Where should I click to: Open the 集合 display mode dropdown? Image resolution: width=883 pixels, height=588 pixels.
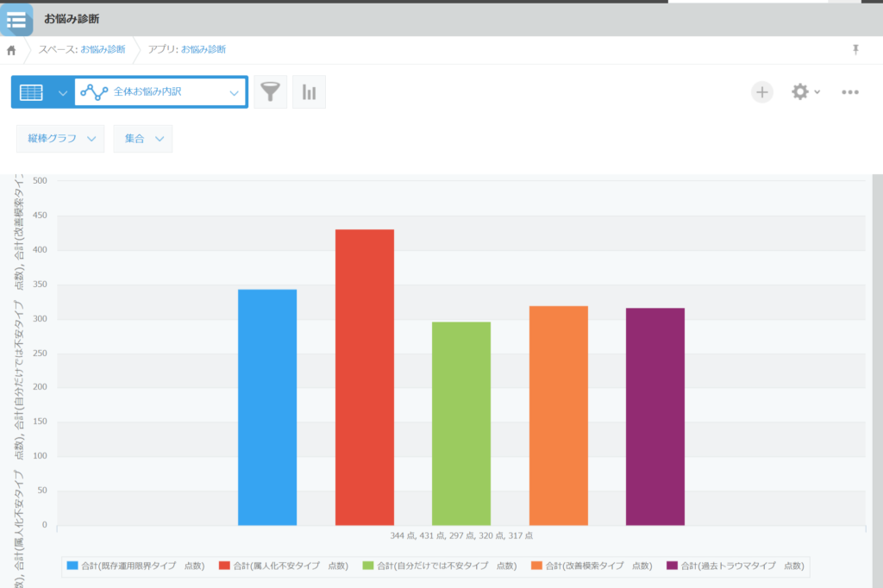(x=142, y=139)
